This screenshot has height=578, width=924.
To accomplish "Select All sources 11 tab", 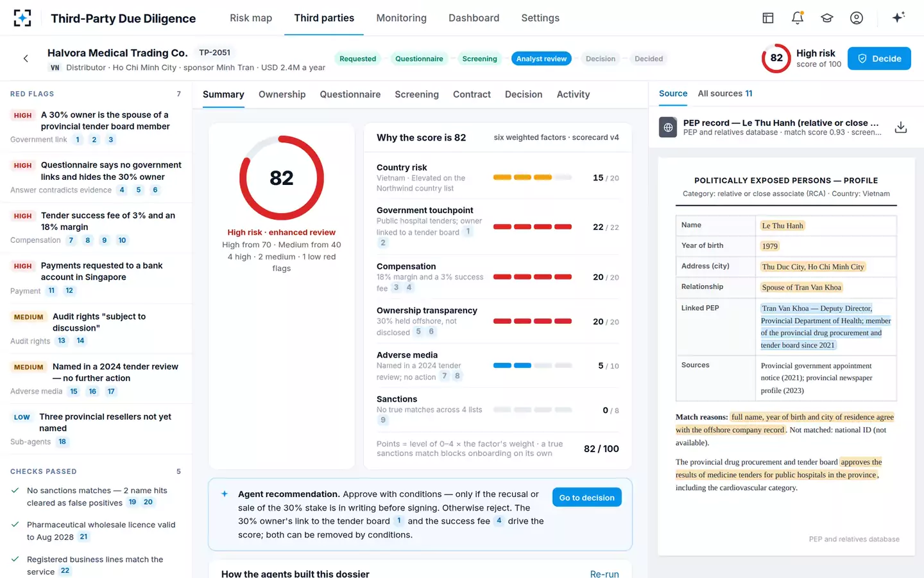I will coord(724,94).
